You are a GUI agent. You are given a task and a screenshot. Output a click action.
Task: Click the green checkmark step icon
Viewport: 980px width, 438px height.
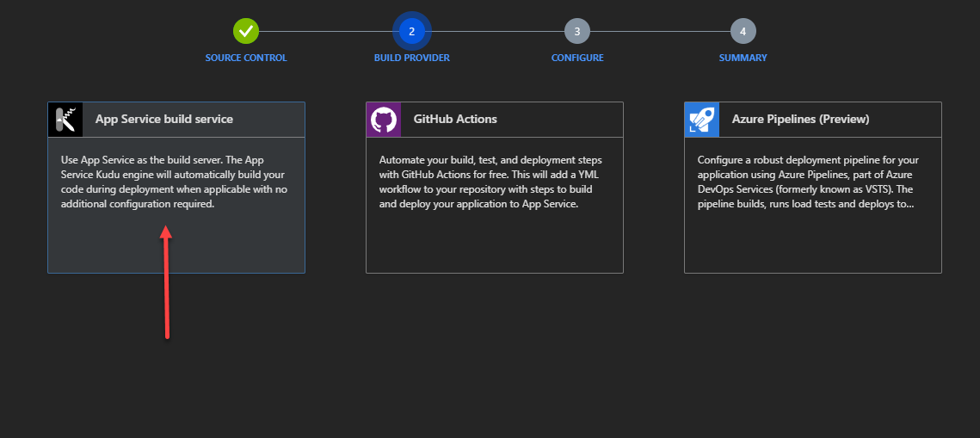246,32
